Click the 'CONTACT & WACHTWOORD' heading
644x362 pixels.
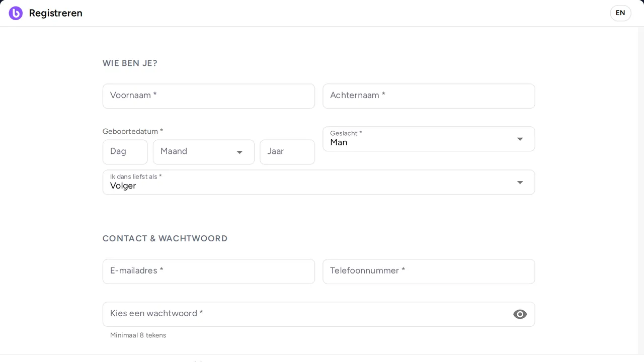coord(165,238)
